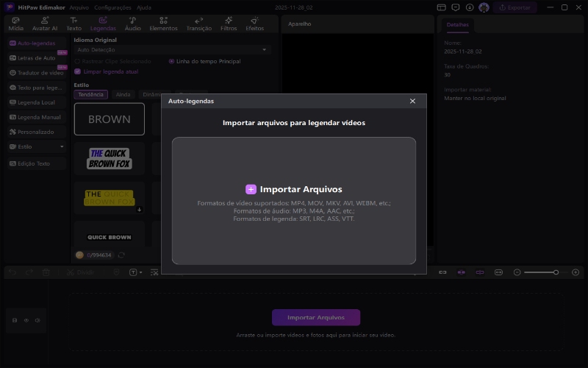Viewport: 588px width, 368px height.
Task: Click the user profile avatar icon
Action: click(x=484, y=7)
